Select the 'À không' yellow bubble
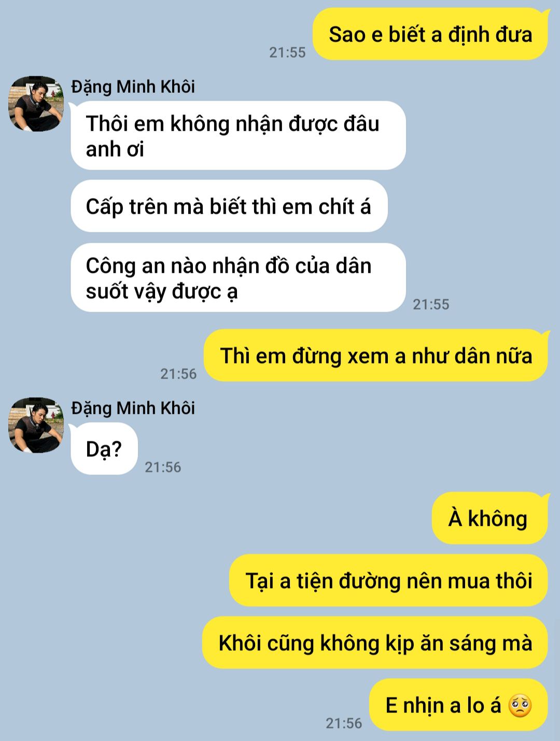The width and height of the screenshot is (560, 741). 489,518
